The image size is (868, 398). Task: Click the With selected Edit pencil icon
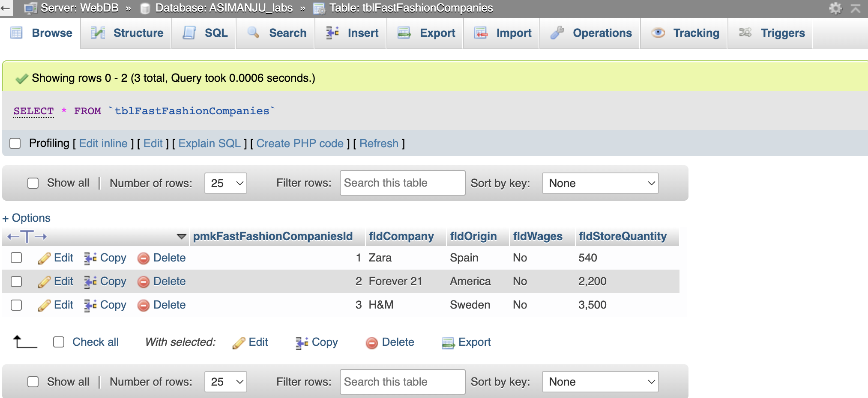point(239,343)
